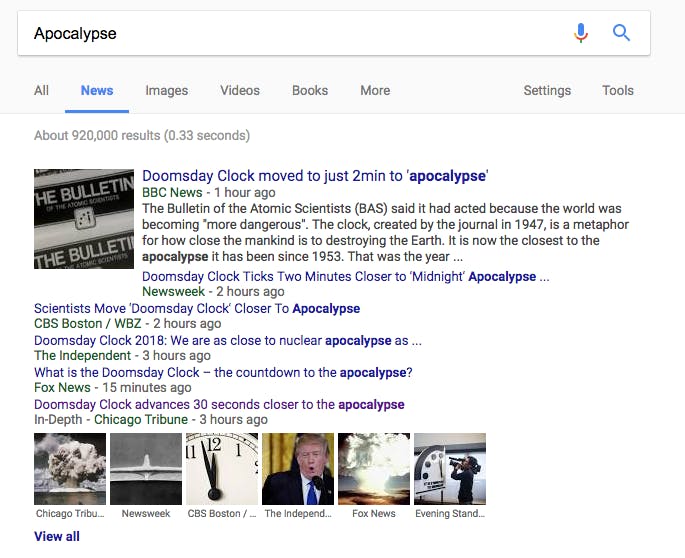
Task: Click the View all link
Action: (x=57, y=536)
